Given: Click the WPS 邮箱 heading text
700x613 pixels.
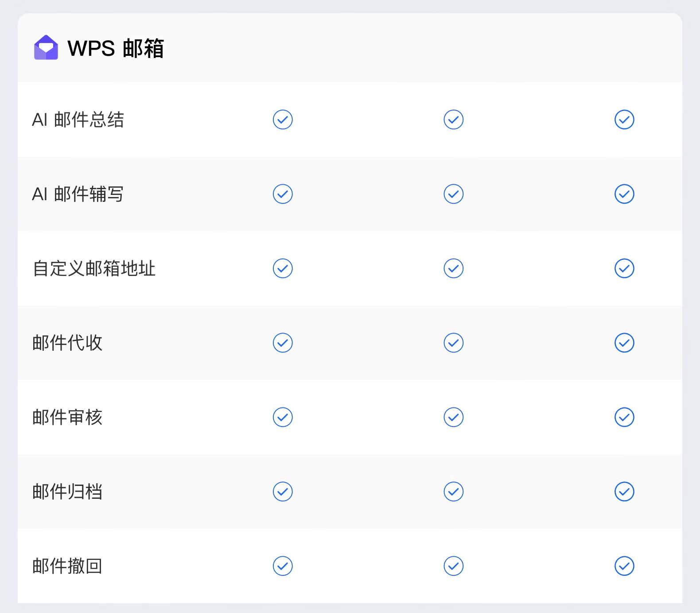Looking at the screenshot, I should (116, 48).
